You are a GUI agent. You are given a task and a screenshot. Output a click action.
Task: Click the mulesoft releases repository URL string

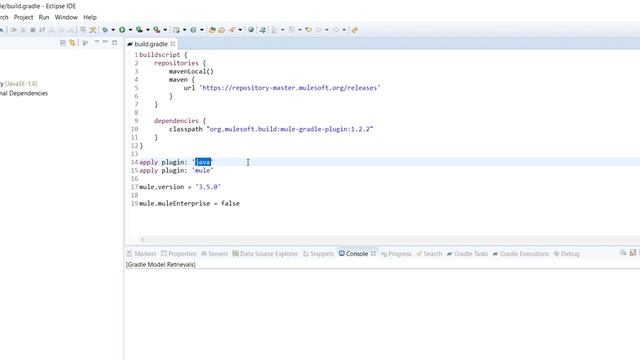(290, 88)
